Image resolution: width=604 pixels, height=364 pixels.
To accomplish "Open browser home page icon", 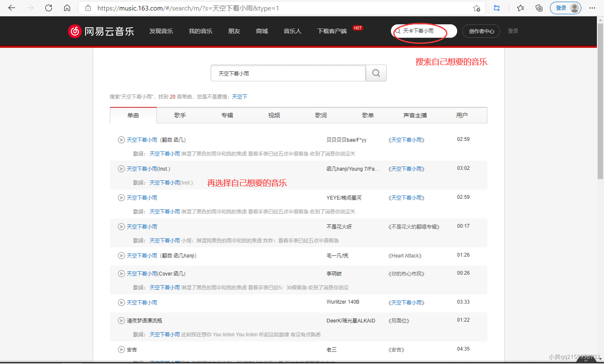I will (67, 8).
